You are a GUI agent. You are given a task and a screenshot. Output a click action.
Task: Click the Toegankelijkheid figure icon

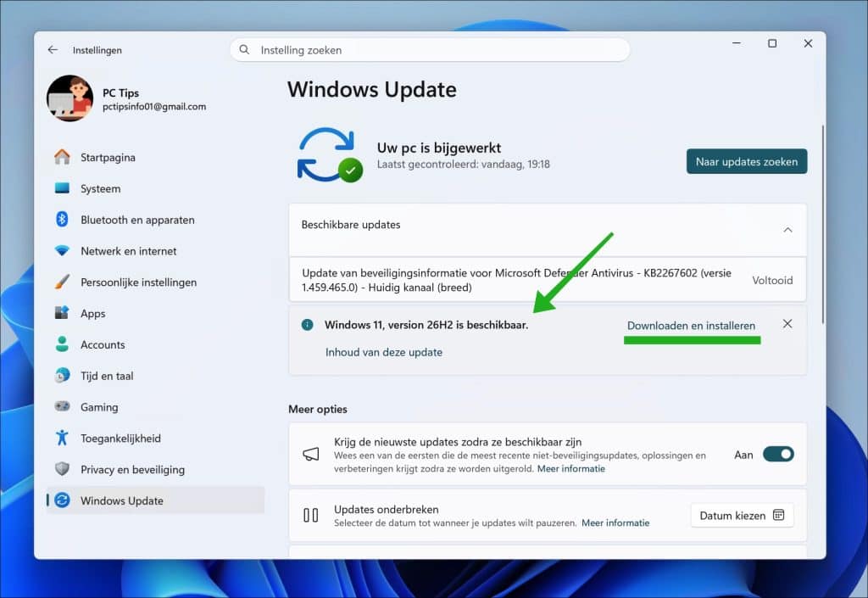click(62, 438)
